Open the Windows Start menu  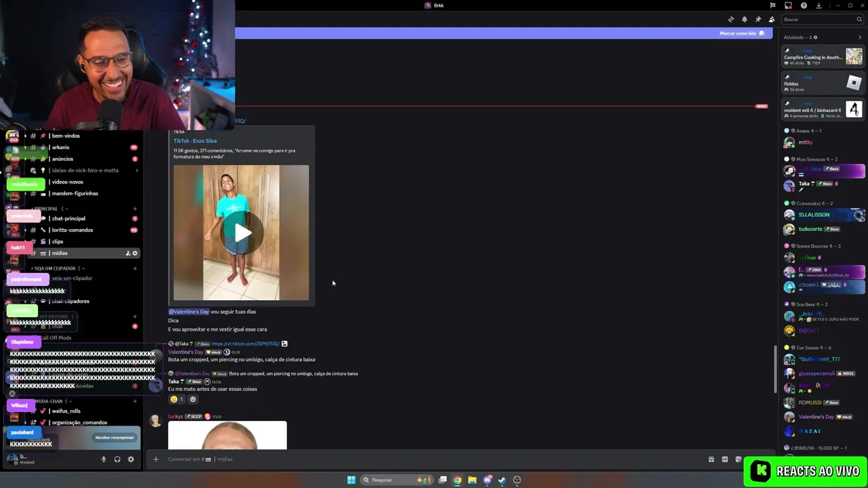[351, 480]
